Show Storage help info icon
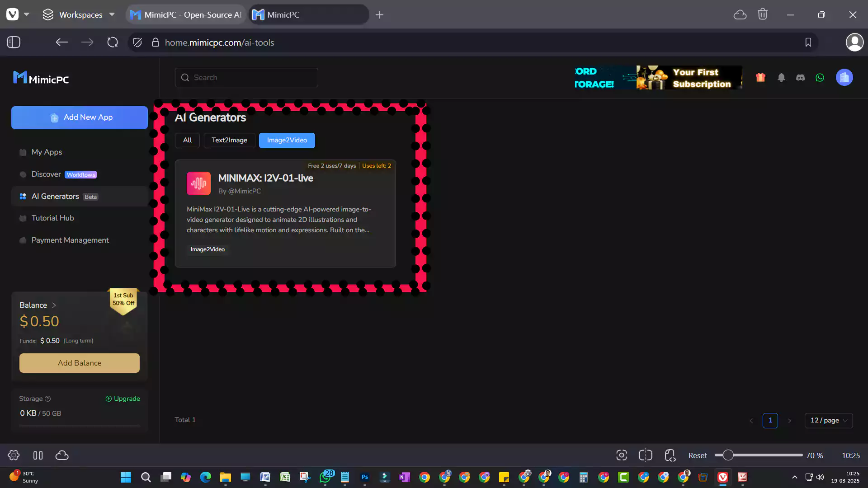Viewport: 868px width, 488px height. tap(48, 399)
